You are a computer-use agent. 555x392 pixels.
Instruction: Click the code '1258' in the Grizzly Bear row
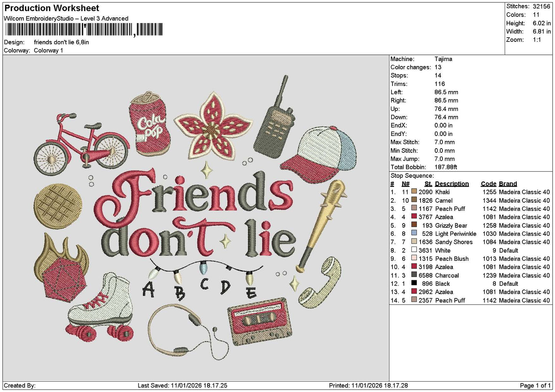[490, 225]
